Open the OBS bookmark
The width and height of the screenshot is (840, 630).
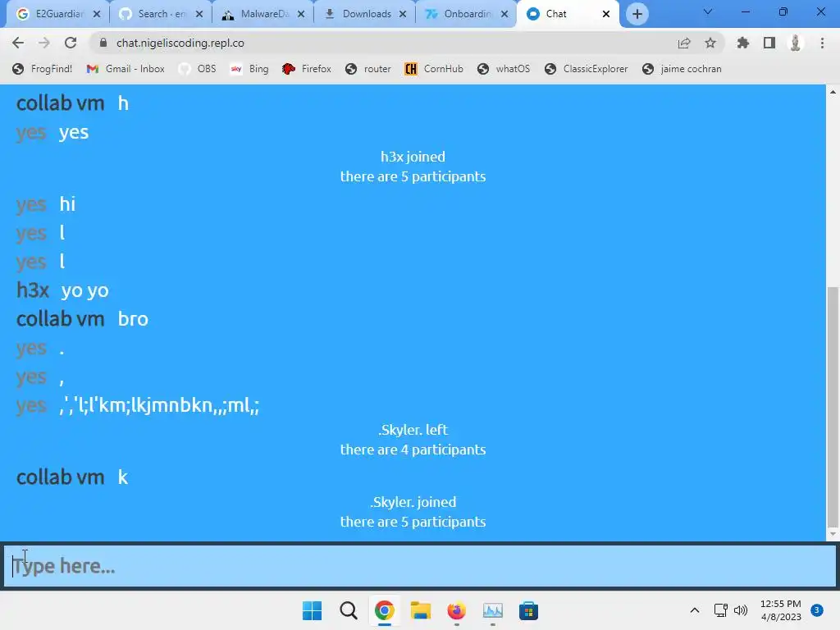click(198, 69)
